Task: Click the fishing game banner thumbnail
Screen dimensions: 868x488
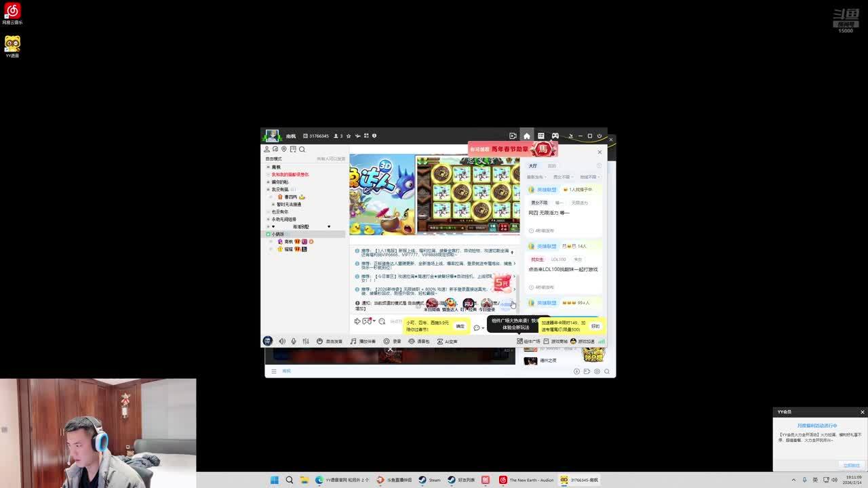Action: (382, 194)
